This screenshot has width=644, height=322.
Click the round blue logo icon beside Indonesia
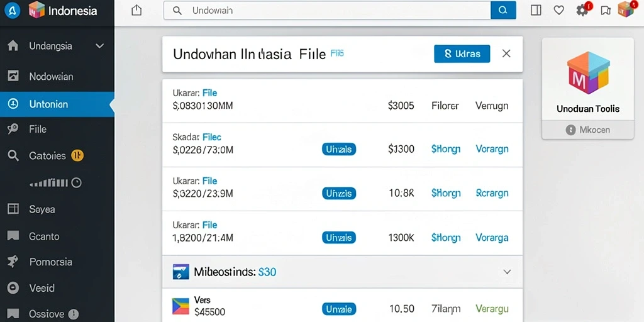[12, 11]
